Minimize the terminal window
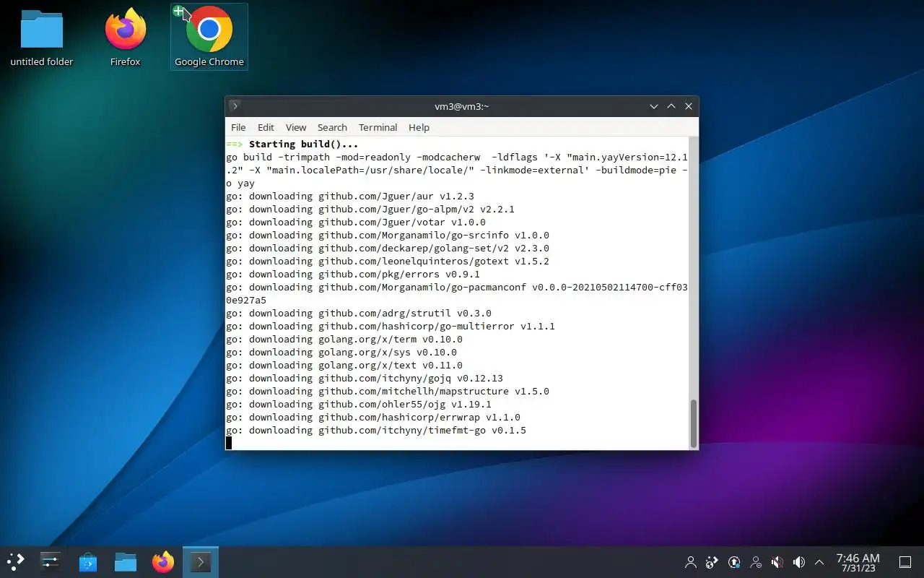This screenshot has height=578, width=924. [x=654, y=106]
